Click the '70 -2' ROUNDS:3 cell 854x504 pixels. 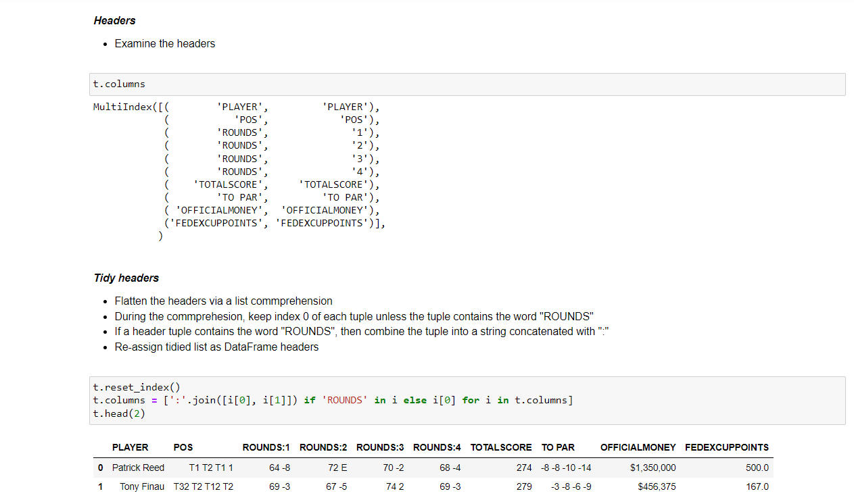point(394,468)
